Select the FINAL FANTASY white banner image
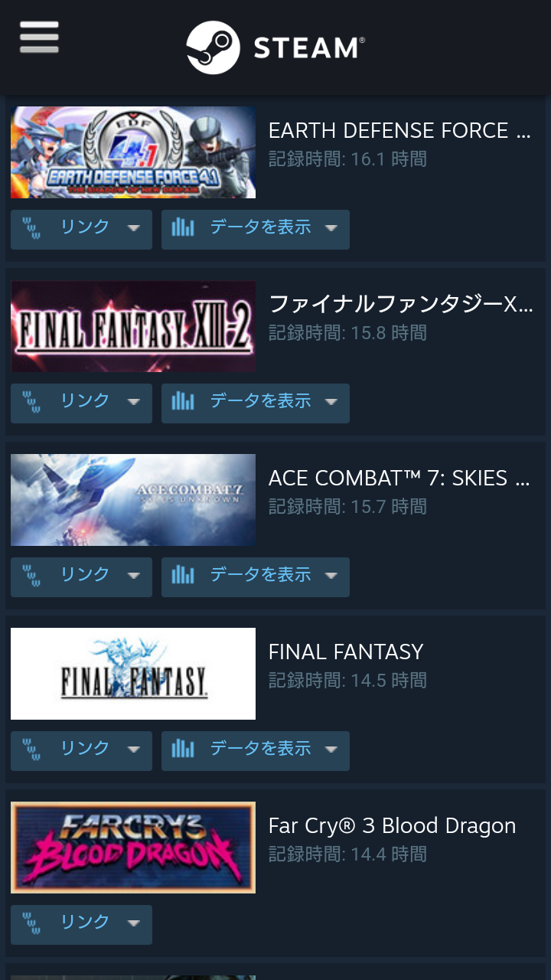The width and height of the screenshot is (551, 980). [133, 674]
